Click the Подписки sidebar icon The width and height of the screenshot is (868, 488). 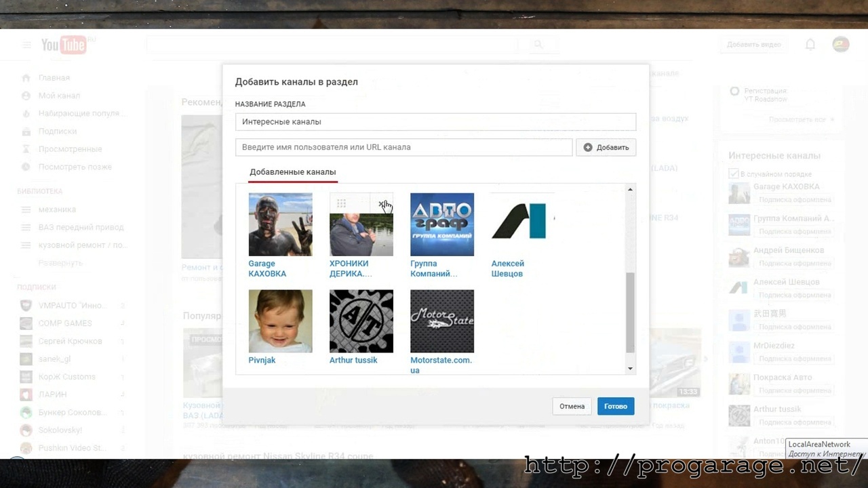tap(26, 131)
